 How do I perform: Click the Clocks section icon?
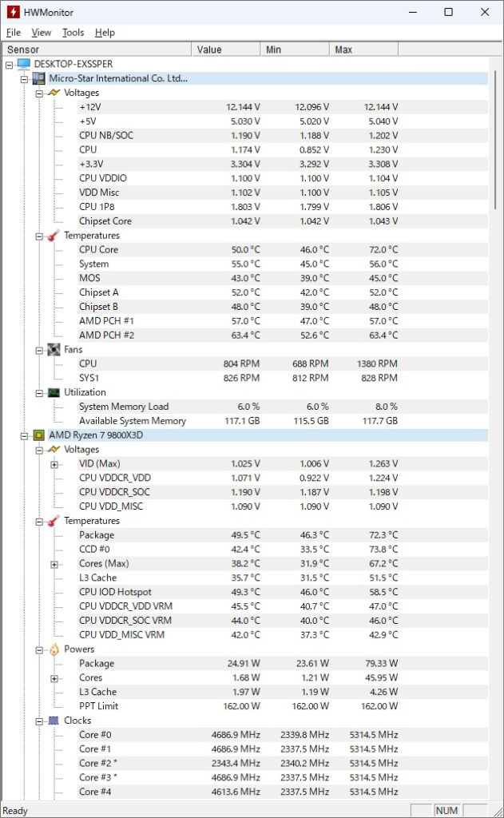click(54, 721)
